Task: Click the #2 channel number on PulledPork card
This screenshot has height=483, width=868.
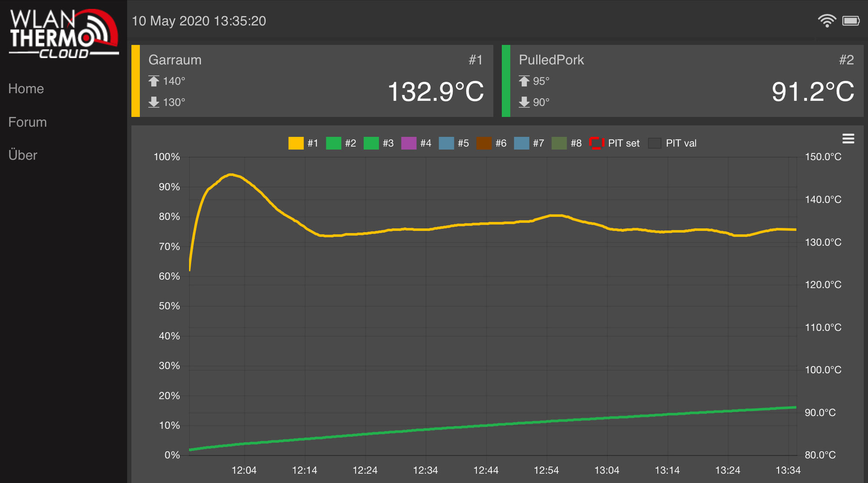Action: pyautogui.click(x=846, y=60)
